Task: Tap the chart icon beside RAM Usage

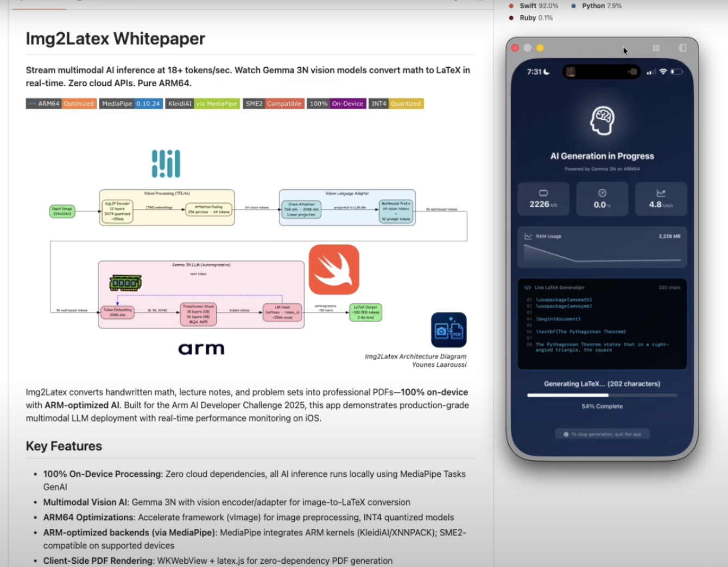Action: [x=528, y=237]
